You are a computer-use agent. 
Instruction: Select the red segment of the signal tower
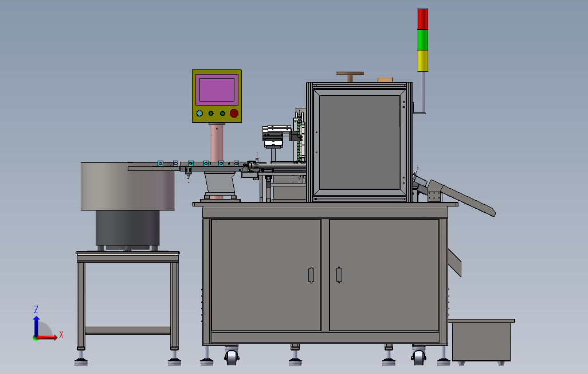point(422,19)
